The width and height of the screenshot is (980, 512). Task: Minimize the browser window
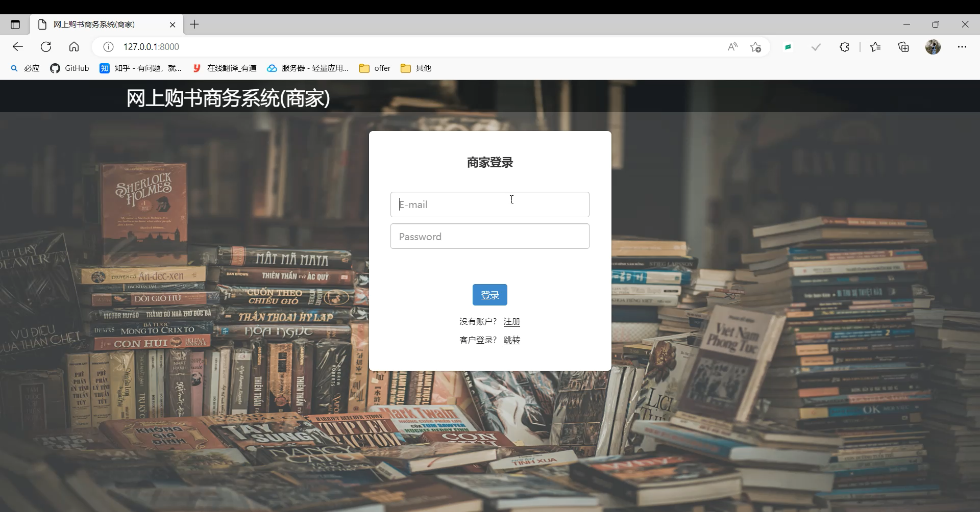point(906,24)
